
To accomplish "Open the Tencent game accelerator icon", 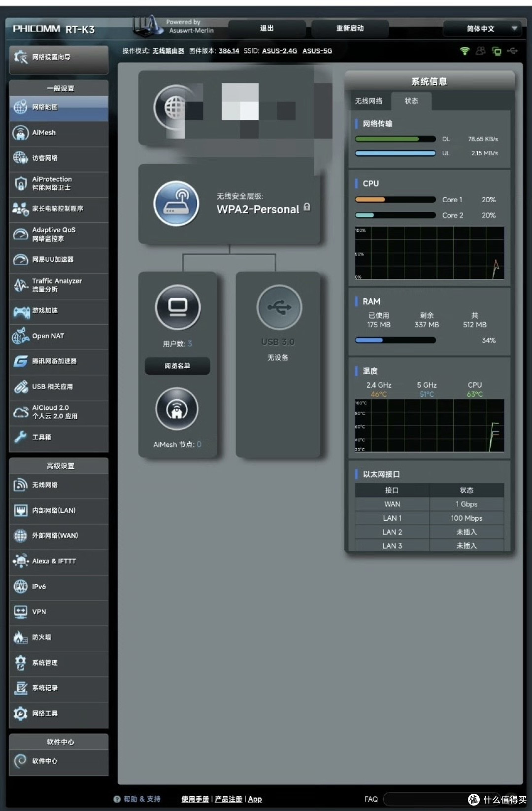I will pos(20,361).
